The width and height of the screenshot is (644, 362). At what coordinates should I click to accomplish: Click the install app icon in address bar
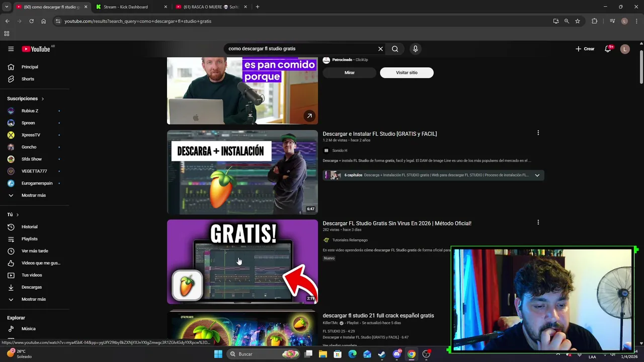tap(556, 21)
